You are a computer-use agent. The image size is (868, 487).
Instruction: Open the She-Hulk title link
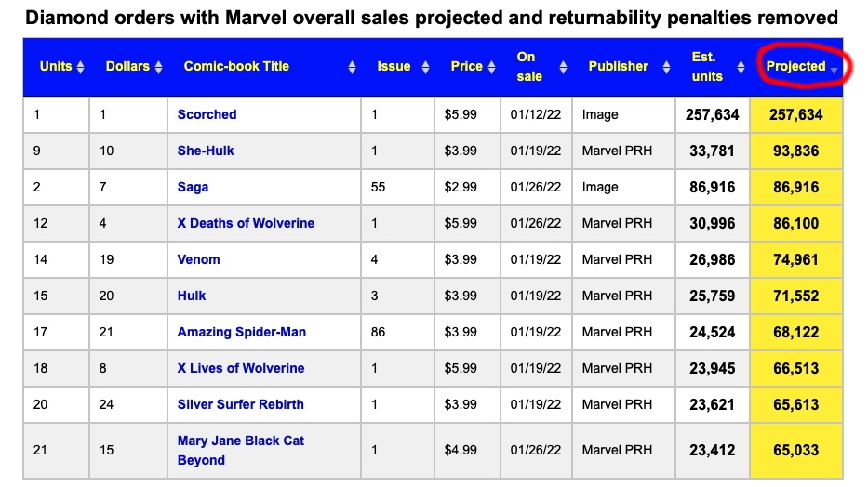[x=206, y=151]
